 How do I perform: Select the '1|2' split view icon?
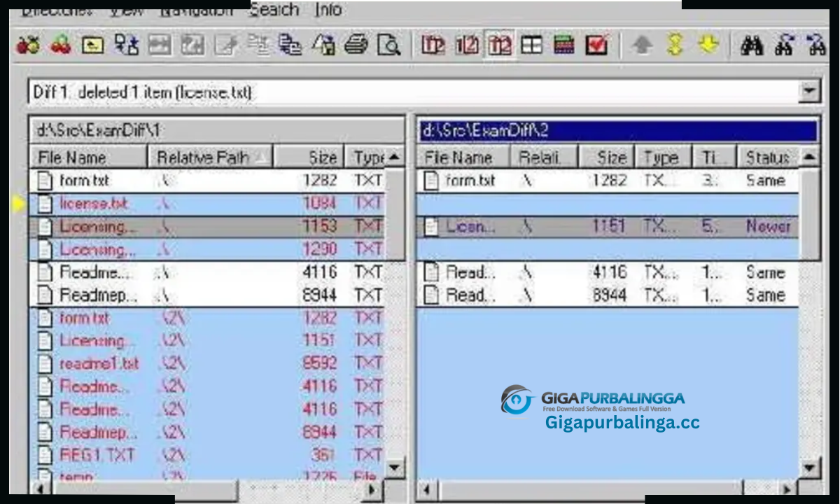point(467,45)
